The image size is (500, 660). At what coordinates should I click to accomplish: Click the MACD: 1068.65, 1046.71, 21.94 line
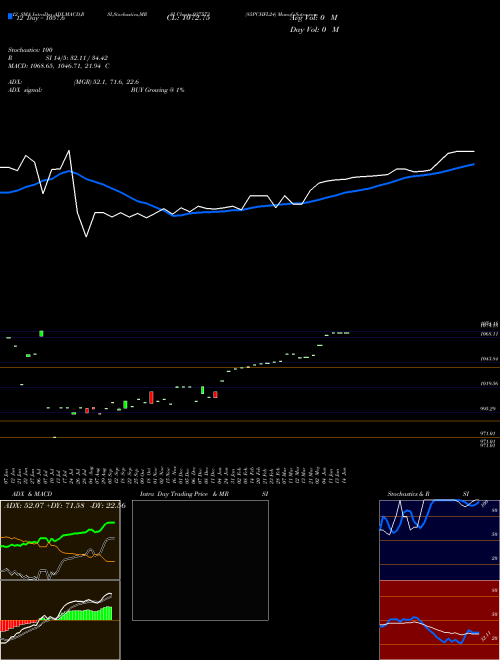59,66
